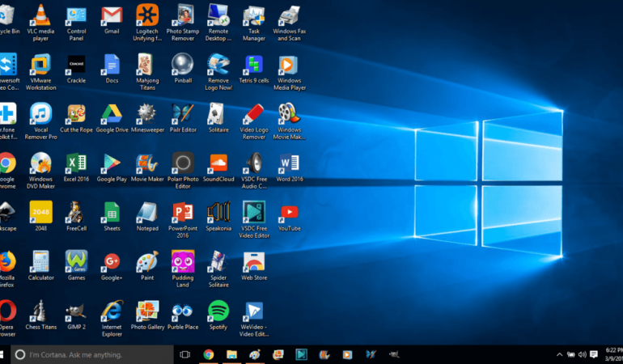Click the Purble Place icon
Viewport: 623px width, 364px height.
183,311
